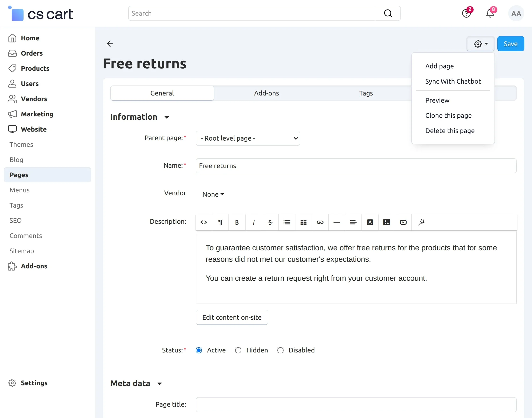Insert a table into the description
The height and width of the screenshot is (418, 532).
(x=304, y=222)
